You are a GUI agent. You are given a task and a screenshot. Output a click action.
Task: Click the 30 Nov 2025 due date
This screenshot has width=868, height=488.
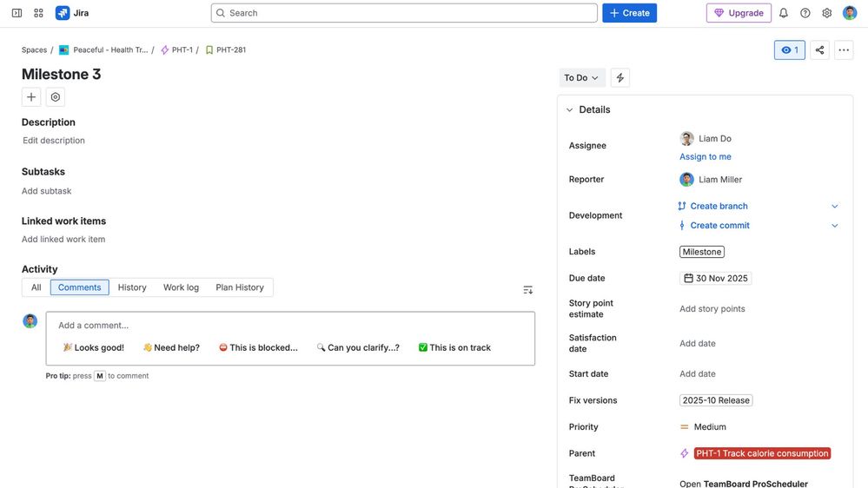715,278
